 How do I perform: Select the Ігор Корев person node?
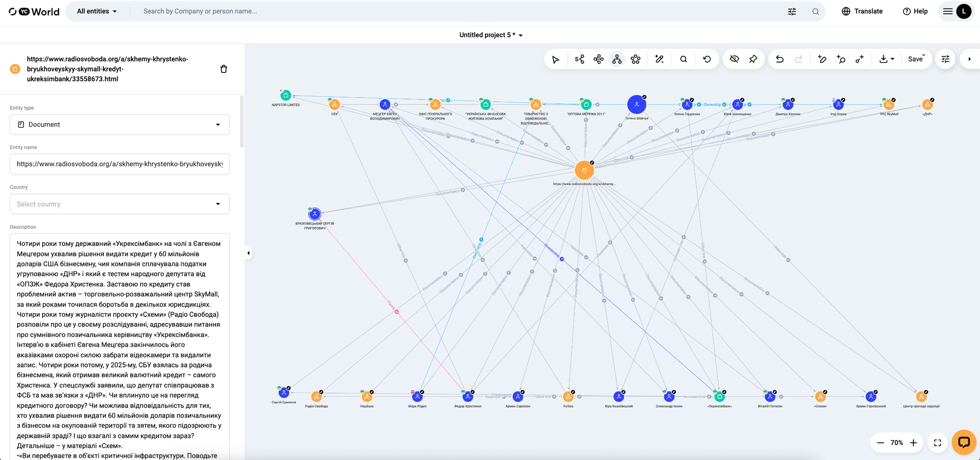click(838, 104)
